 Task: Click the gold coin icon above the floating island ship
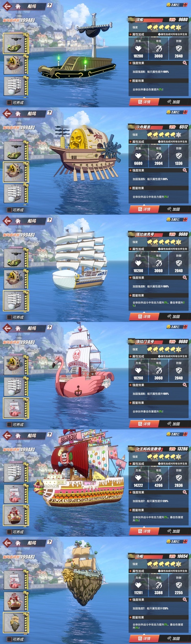click(169, 541)
